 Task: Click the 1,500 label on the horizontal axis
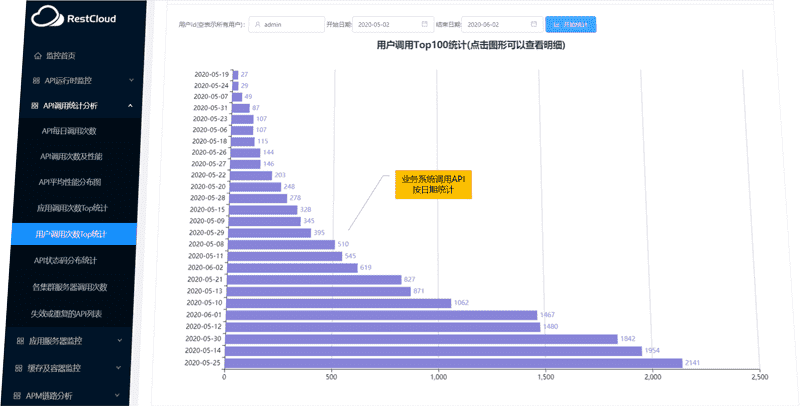pyautogui.click(x=546, y=377)
